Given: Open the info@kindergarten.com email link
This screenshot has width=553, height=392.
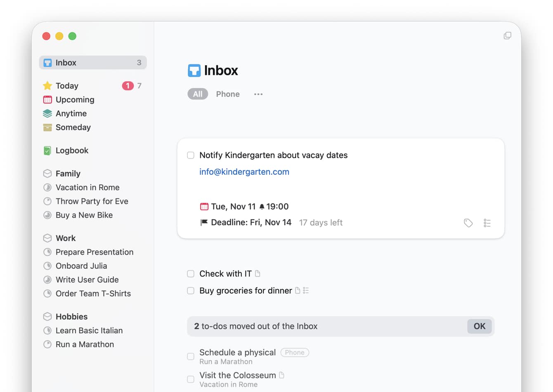Looking at the screenshot, I should click(x=244, y=172).
